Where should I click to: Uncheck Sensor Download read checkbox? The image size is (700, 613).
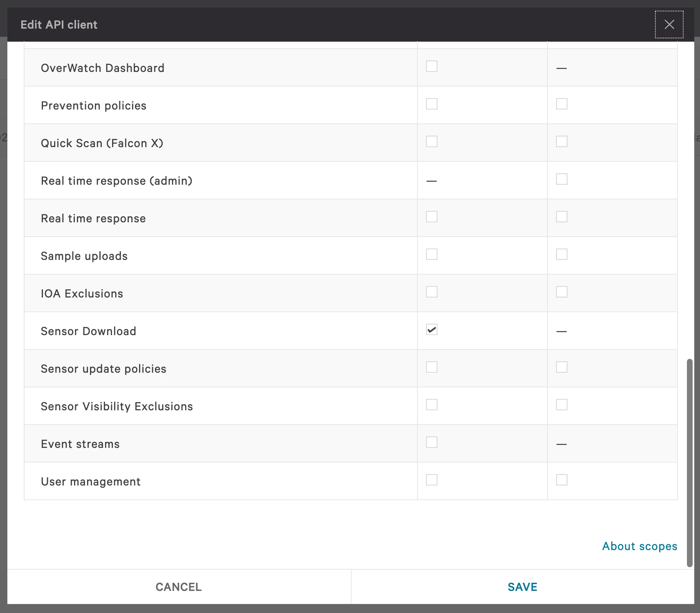coord(432,329)
